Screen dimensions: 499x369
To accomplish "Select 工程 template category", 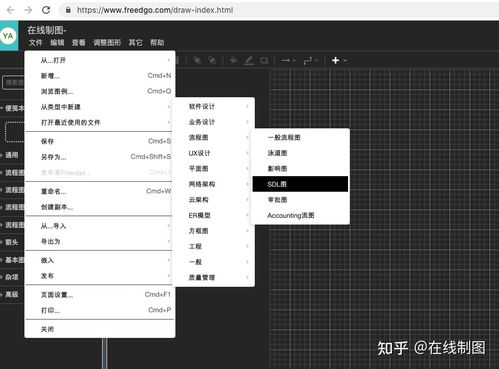I will click(x=214, y=246).
